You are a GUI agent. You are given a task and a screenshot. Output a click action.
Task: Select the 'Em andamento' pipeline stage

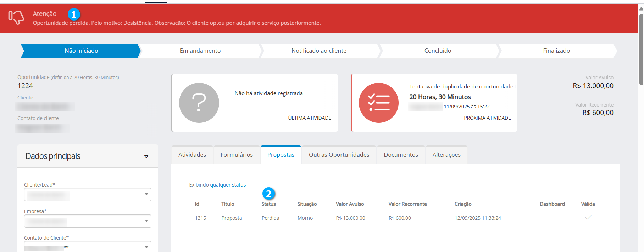point(200,51)
